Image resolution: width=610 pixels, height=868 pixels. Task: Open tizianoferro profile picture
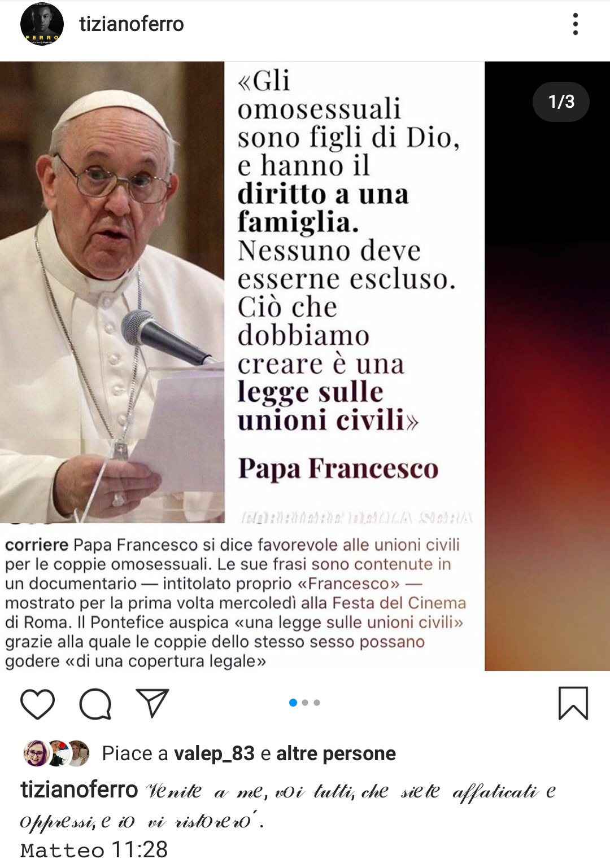(42, 24)
